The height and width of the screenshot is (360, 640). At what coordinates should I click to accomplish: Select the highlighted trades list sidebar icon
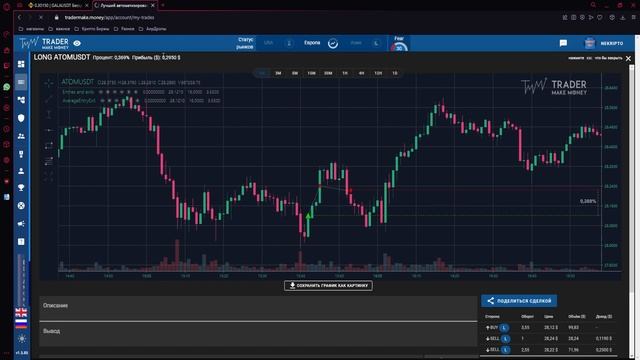coord(21,82)
